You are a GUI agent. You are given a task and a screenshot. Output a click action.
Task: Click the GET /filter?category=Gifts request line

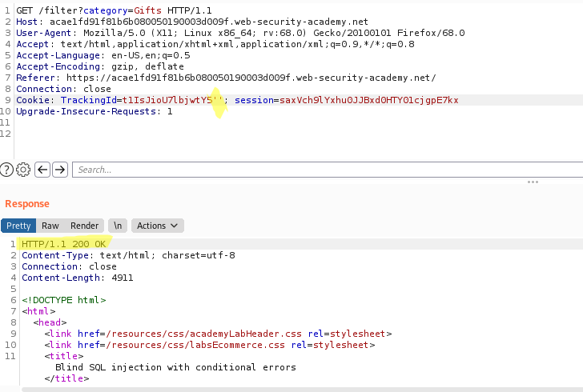[114, 10]
